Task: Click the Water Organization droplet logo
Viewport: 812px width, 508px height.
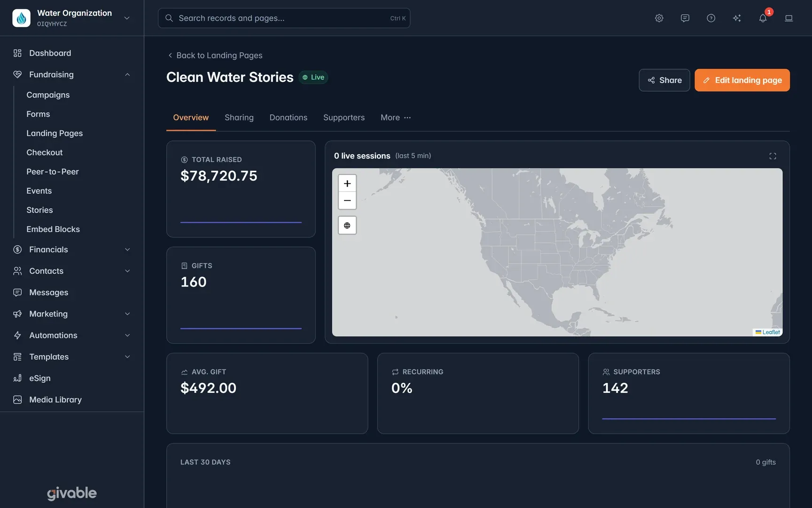Action: 21,18
